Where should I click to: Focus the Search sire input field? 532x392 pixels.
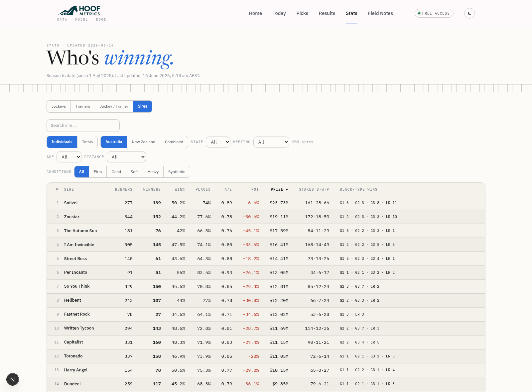click(83, 126)
